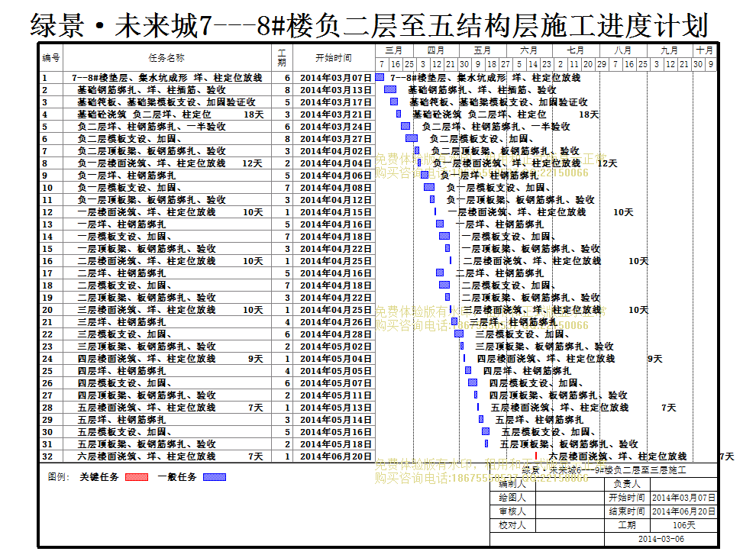
Task: Select title block end date 2014年06月20日
Action: tap(683, 511)
